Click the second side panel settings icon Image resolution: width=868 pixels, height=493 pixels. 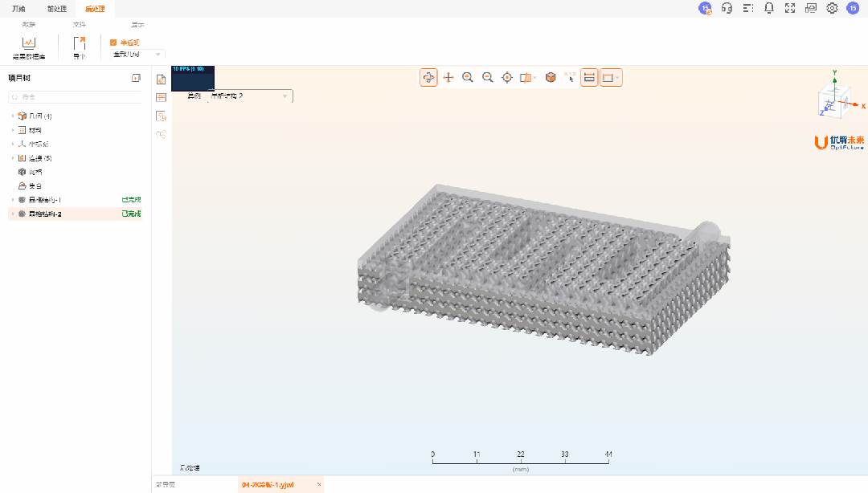coord(161,97)
